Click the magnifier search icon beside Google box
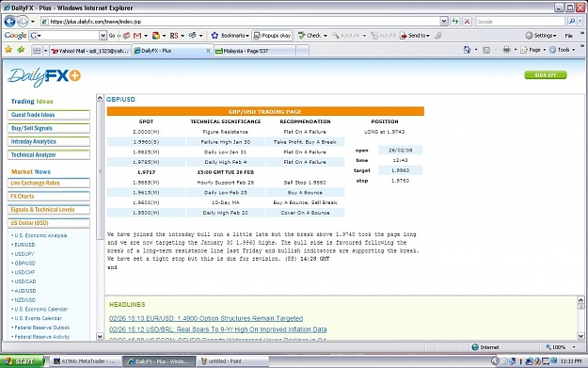The height and width of the screenshot is (368, 588). pos(571,22)
